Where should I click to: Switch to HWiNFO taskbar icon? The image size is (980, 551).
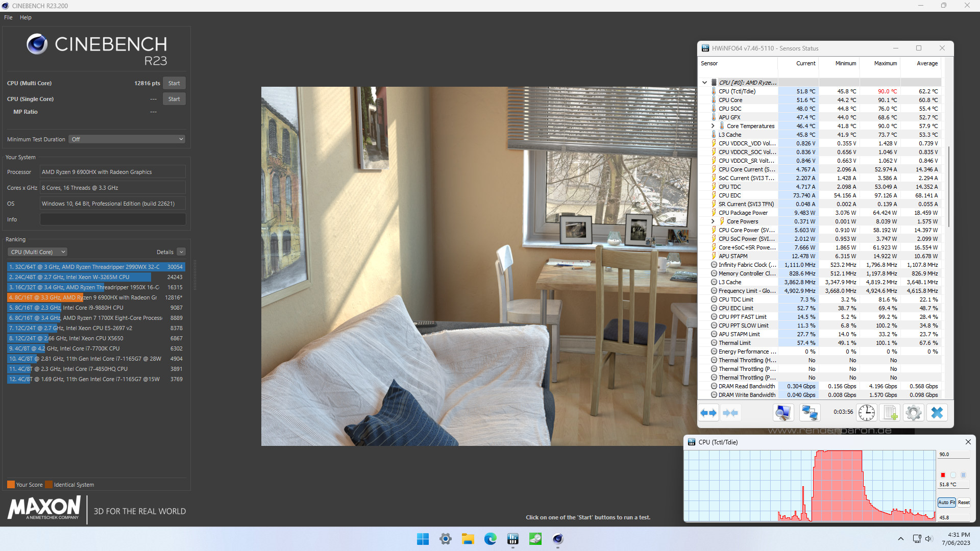pyautogui.click(x=513, y=539)
